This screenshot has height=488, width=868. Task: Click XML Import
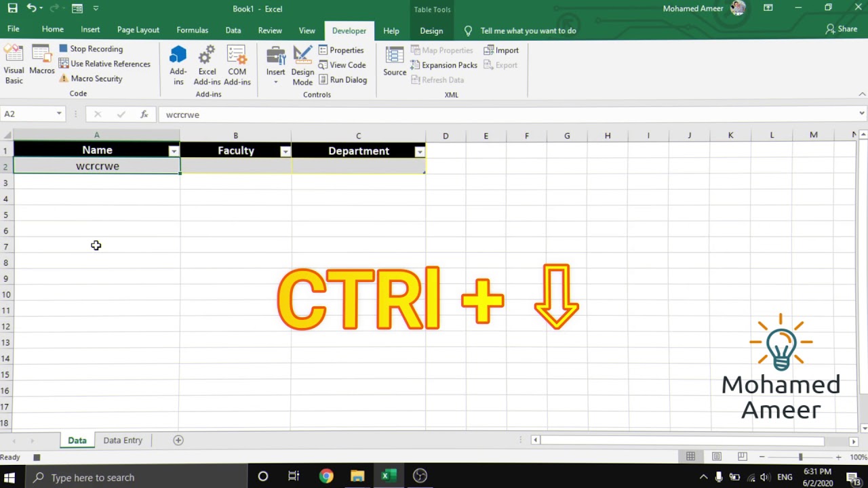(x=501, y=50)
